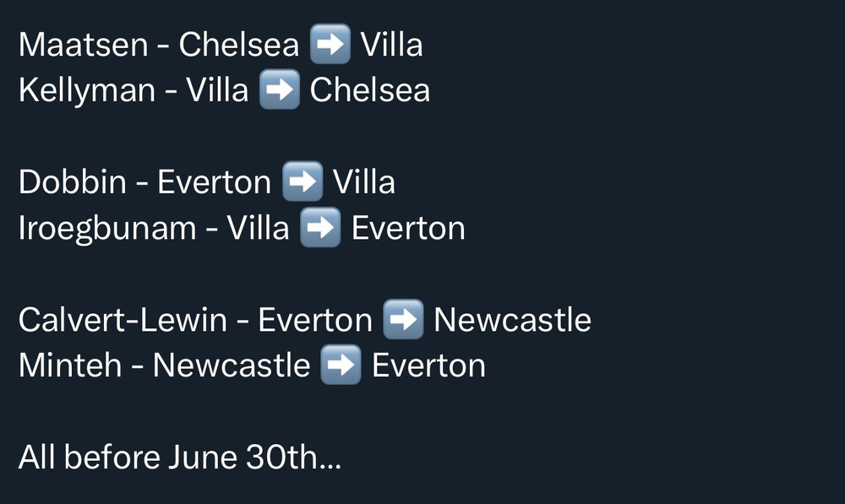Click the name Maatsen

tap(84, 44)
